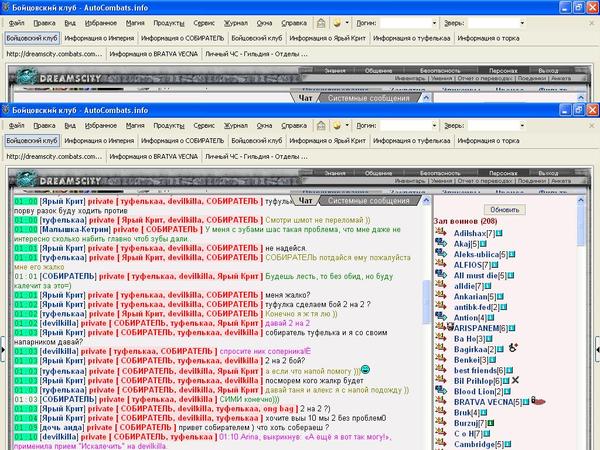This screenshot has height=450, width=600.
Task: Click home icon in lower window toolbar
Action: (321, 126)
